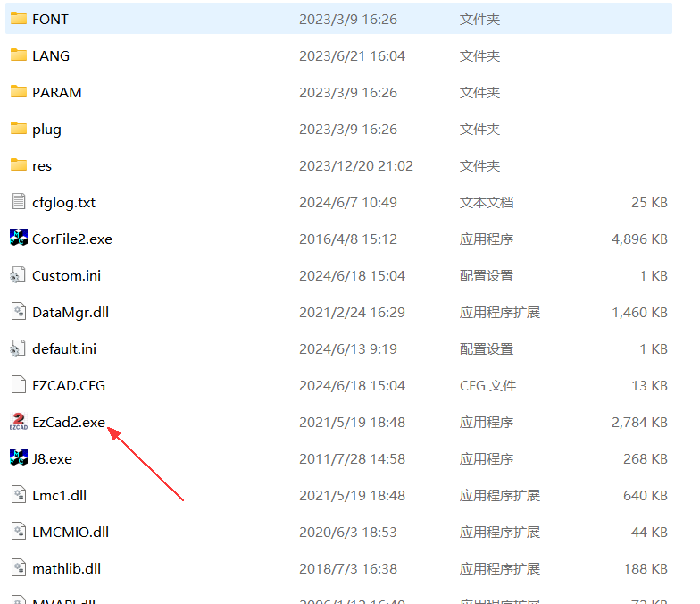The width and height of the screenshot is (700, 604).
Task: Select the LMCMIO.dll file icon
Action: [18, 531]
